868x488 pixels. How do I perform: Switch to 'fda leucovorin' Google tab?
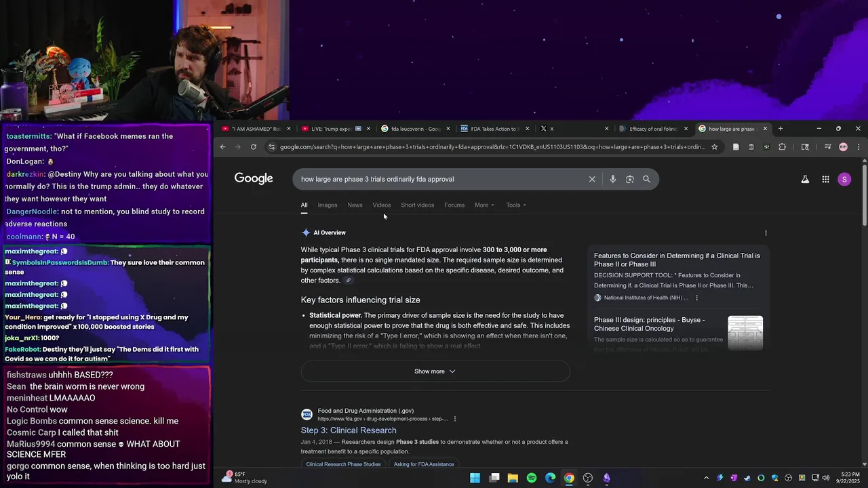point(415,129)
